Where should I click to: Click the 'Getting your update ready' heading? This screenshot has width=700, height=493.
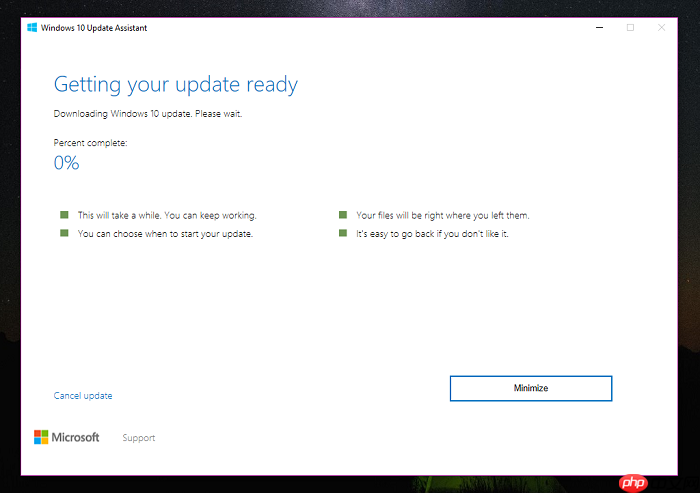(x=176, y=85)
